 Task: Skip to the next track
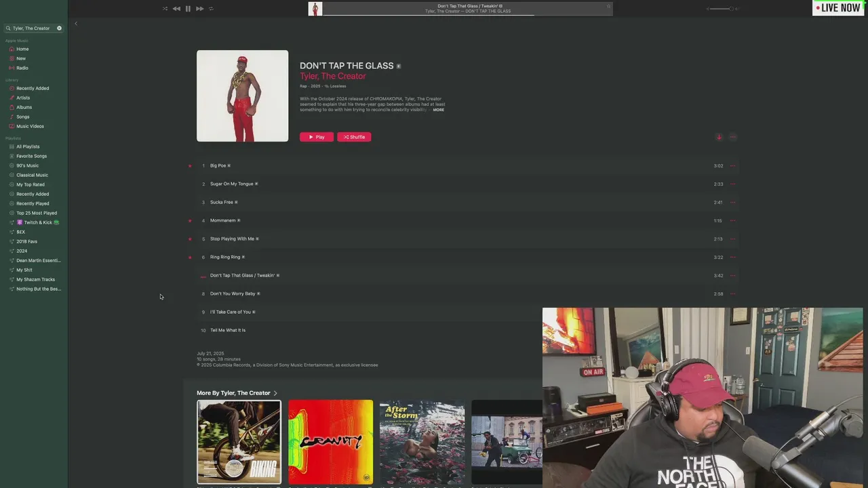pos(199,9)
